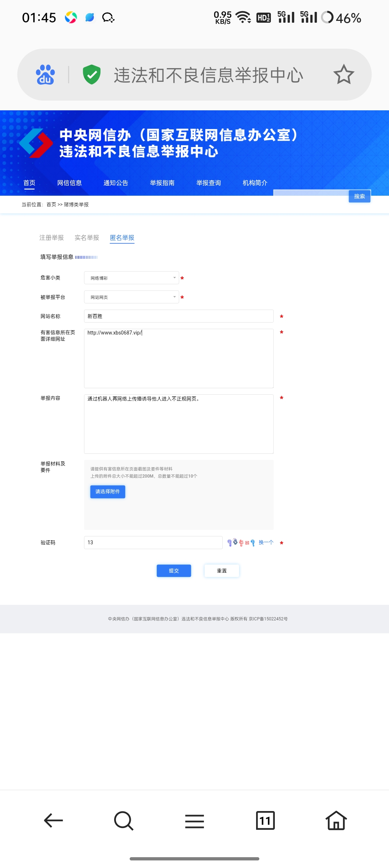Tap breadcrumb text 赌博类举报
Screen dimensions: 389x868
76,204
